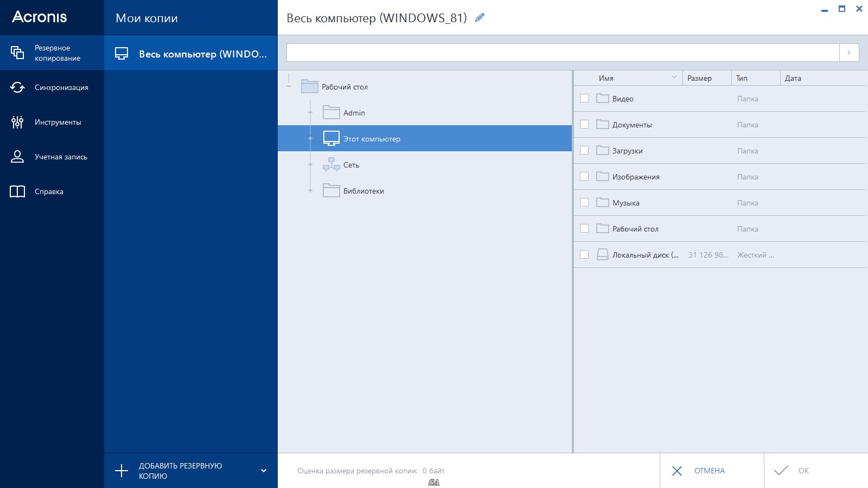Check the Загрузки folder checkbox

[x=584, y=150]
